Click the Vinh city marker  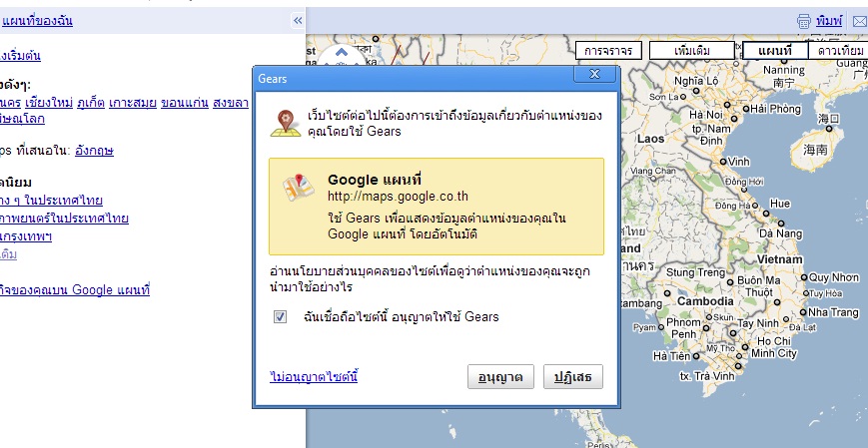pos(723,162)
